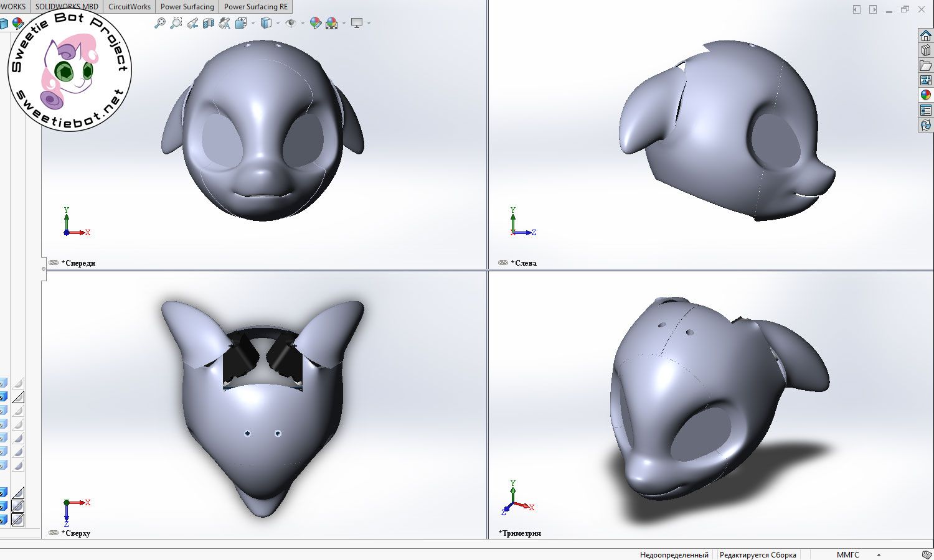Click the link icon beside *Слева
This screenshot has height=560, width=934.
point(503,263)
